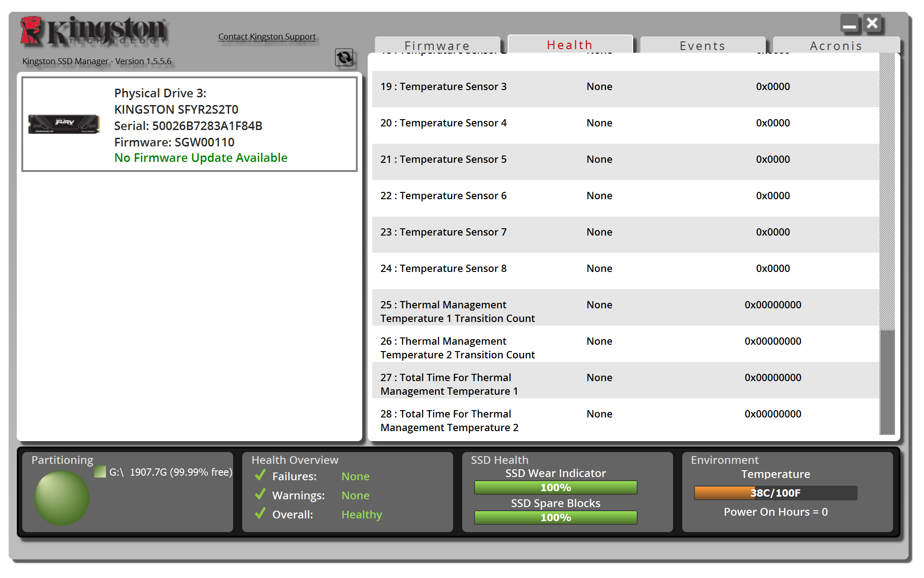Click the green partition pie chart
The width and height of the screenshot is (924, 578).
[x=62, y=498]
